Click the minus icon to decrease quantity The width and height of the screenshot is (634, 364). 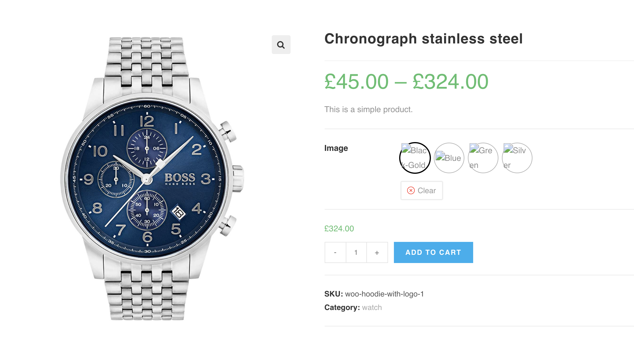(335, 252)
